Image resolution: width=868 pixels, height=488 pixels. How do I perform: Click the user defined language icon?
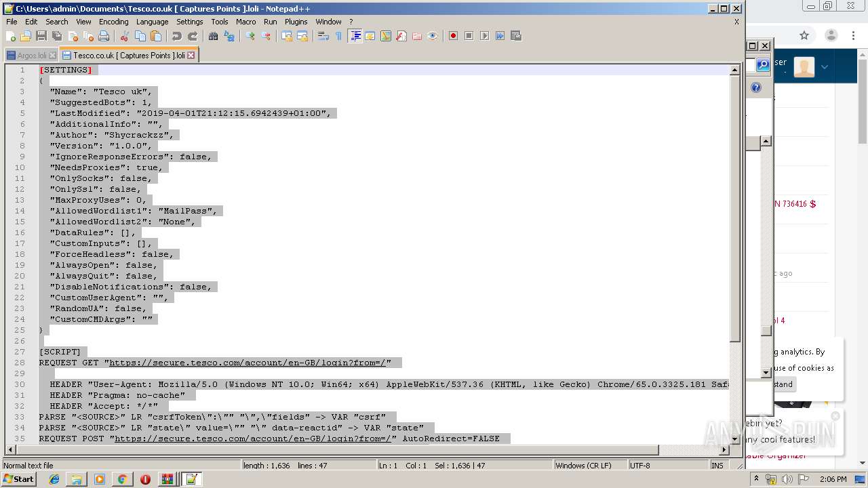370,36
